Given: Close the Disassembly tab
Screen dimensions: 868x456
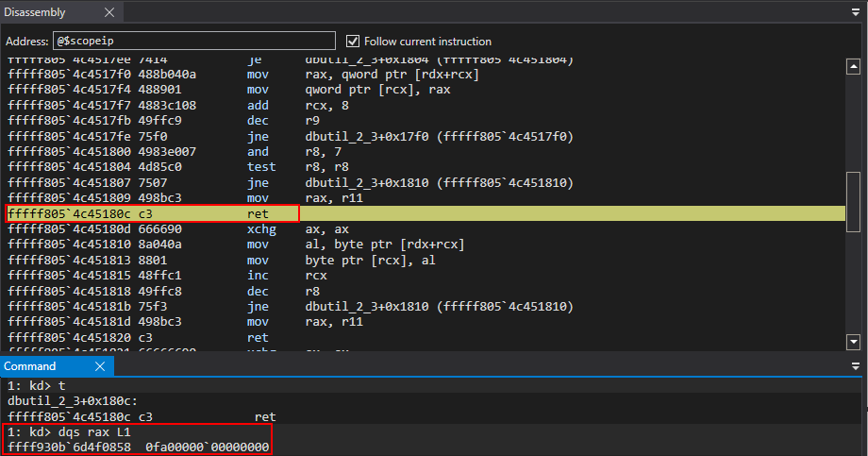Looking at the screenshot, I should click(x=108, y=12).
